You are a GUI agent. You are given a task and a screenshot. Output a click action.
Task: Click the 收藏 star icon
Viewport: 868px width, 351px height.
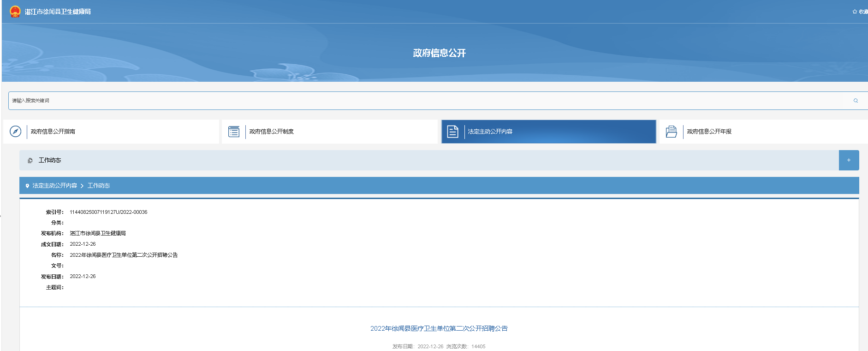click(x=855, y=12)
